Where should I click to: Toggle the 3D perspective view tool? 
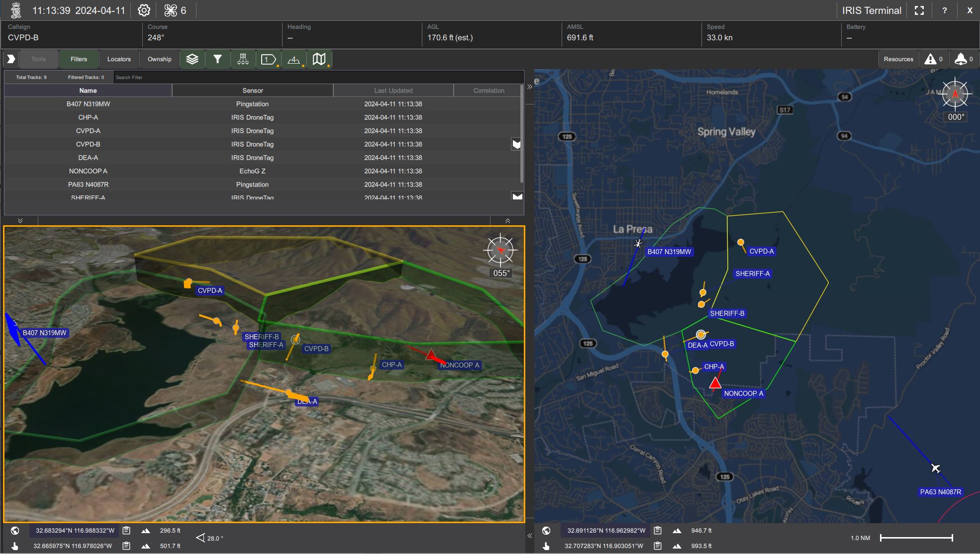294,59
